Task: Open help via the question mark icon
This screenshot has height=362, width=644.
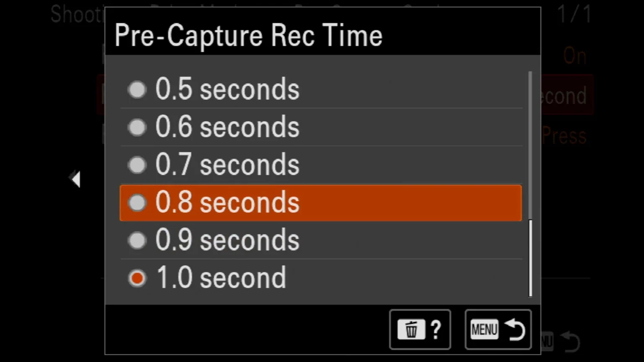Action: 435,330
